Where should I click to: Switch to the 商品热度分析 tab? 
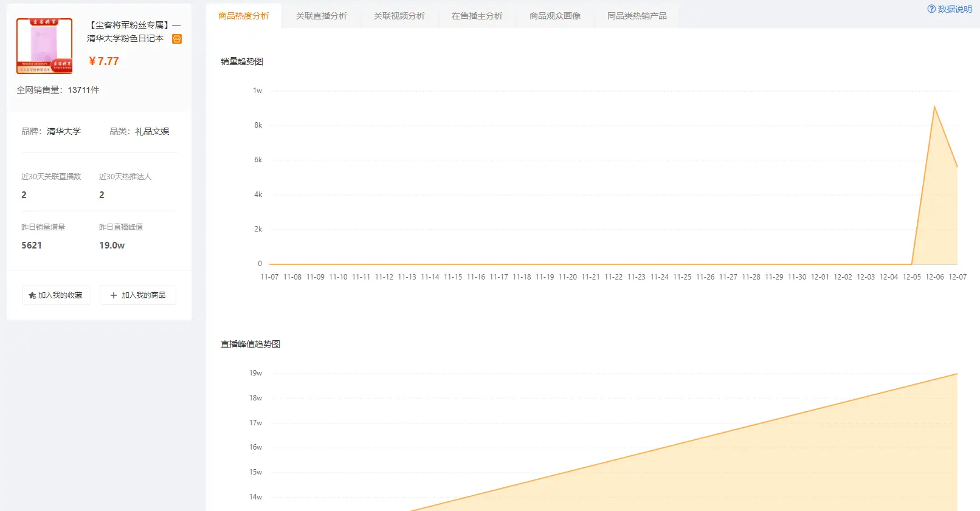pyautogui.click(x=243, y=16)
